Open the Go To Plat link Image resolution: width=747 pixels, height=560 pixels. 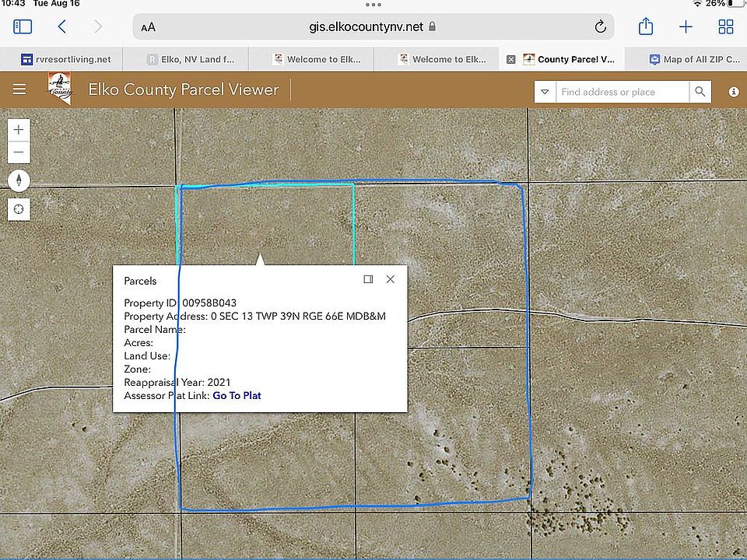point(237,395)
